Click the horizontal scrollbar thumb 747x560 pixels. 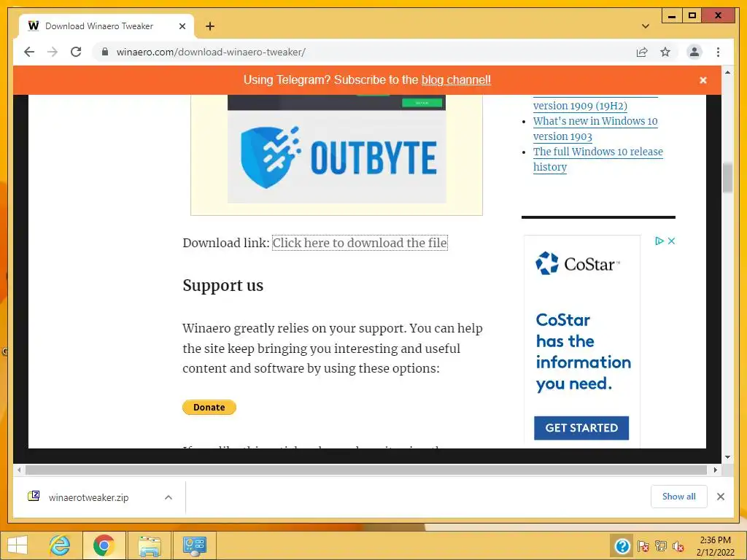tap(366, 470)
